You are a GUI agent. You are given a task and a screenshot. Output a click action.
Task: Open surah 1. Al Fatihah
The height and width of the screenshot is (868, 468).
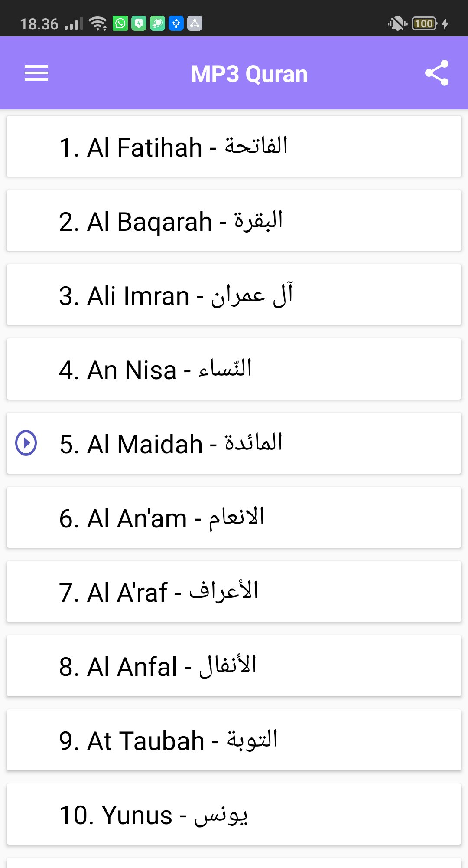click(234, 147)
